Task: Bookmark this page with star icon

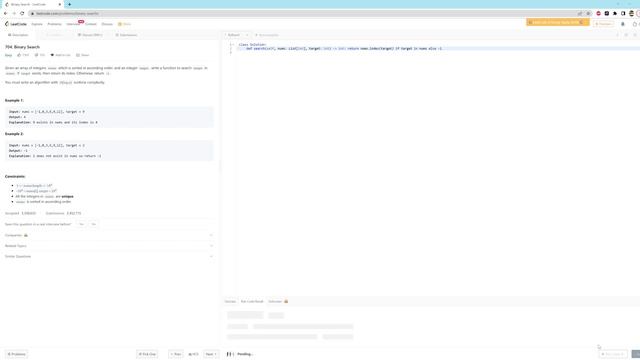Action: [x=588, y=13]
